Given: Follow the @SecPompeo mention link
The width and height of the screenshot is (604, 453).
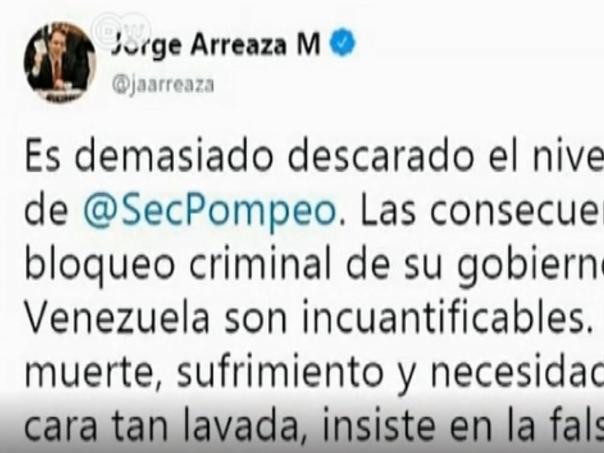Looking at the screenshot, I should tap(210, 211).
